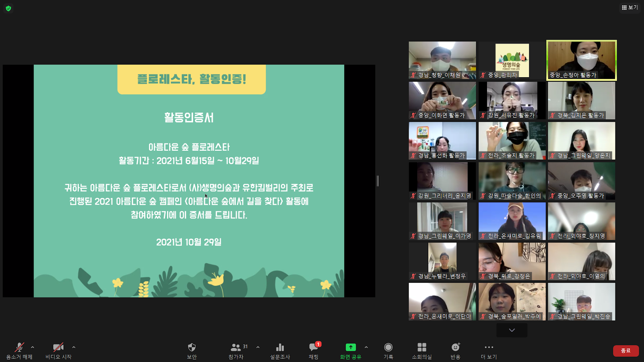Select 강원_그리너리_윤지영 video tile
Image resolution: width=644 pixels, height=362 pixels.
[x=442, y=181]
